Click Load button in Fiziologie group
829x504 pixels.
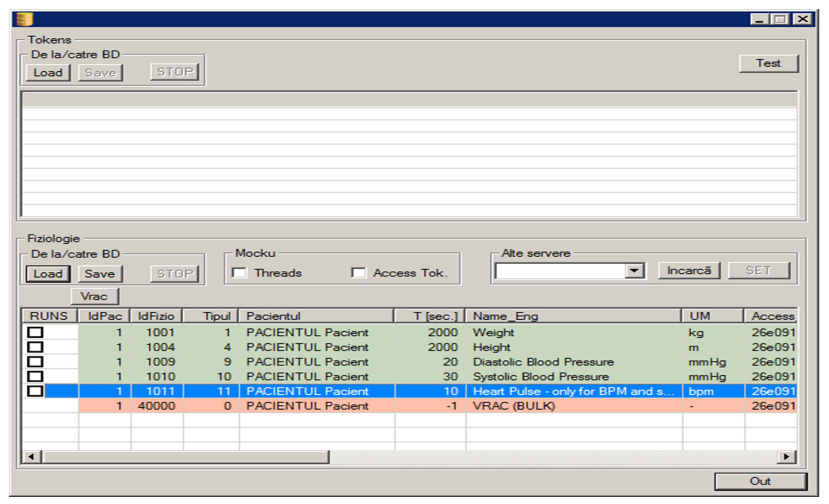pyautogui.click(x=48, y=274)
